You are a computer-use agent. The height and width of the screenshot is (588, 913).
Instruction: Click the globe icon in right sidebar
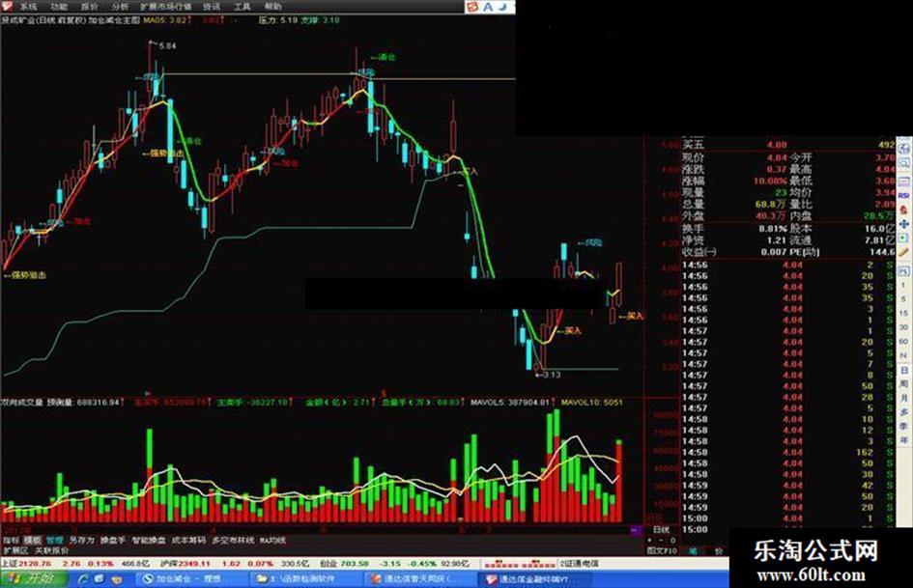[904, 149]
